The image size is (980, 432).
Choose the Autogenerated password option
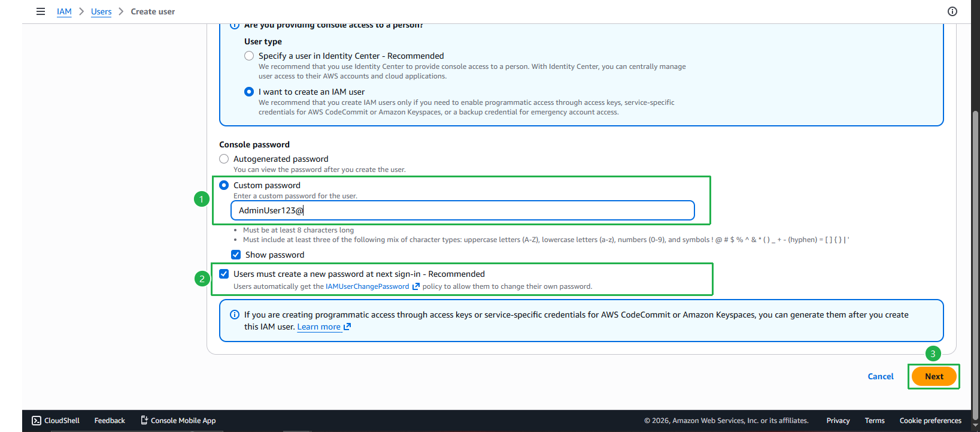224,159
